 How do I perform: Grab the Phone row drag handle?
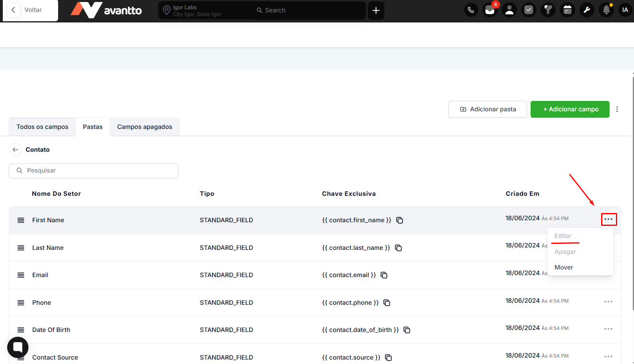click(x=21, y=303)
